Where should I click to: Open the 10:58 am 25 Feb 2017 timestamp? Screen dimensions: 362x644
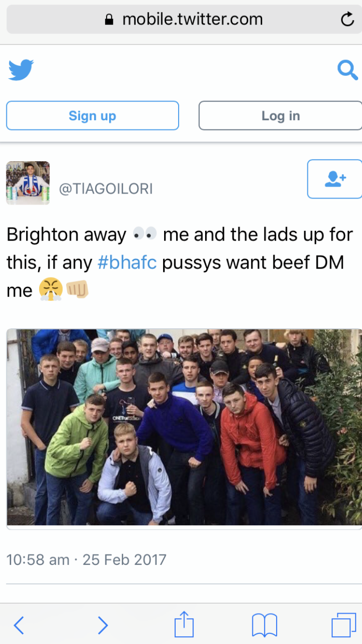[x=86, y=560]
